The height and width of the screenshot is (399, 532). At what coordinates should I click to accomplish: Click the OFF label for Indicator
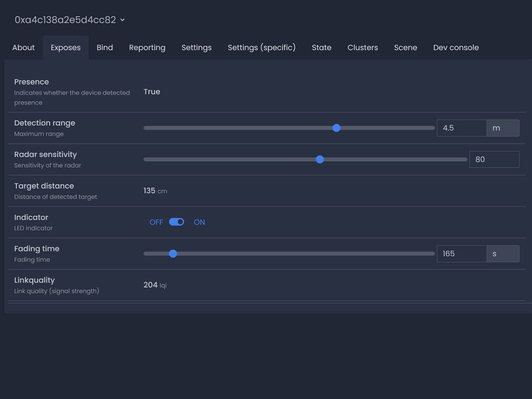(156, 222)
